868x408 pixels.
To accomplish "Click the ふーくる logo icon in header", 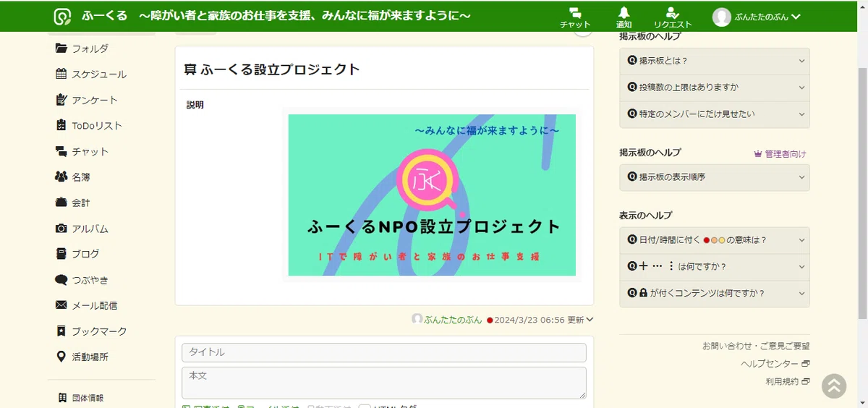I will point(63,17).
